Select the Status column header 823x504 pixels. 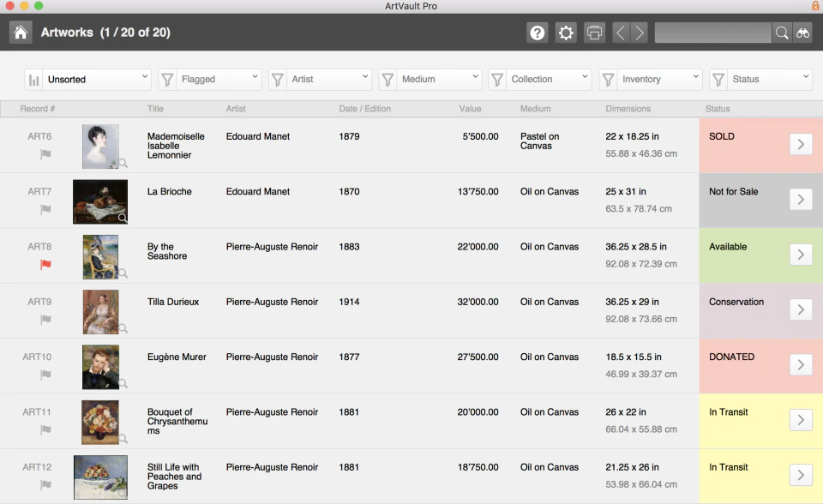pos(718,109)
